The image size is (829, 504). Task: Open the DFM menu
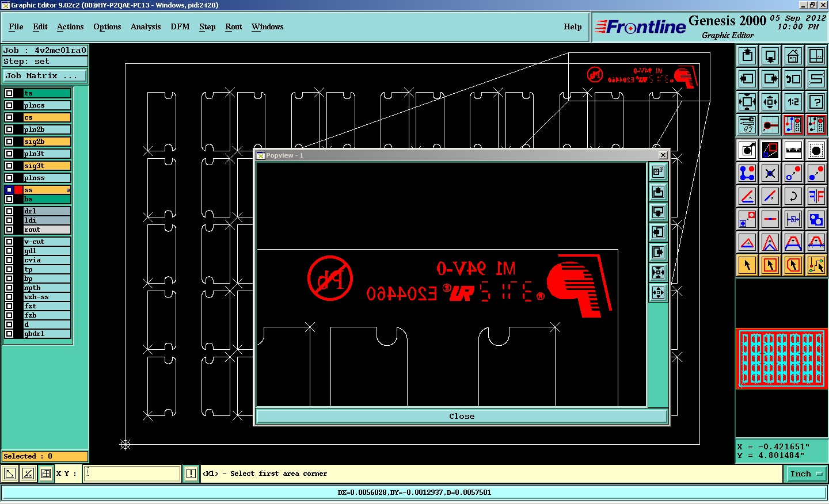(x=180, y=27)
